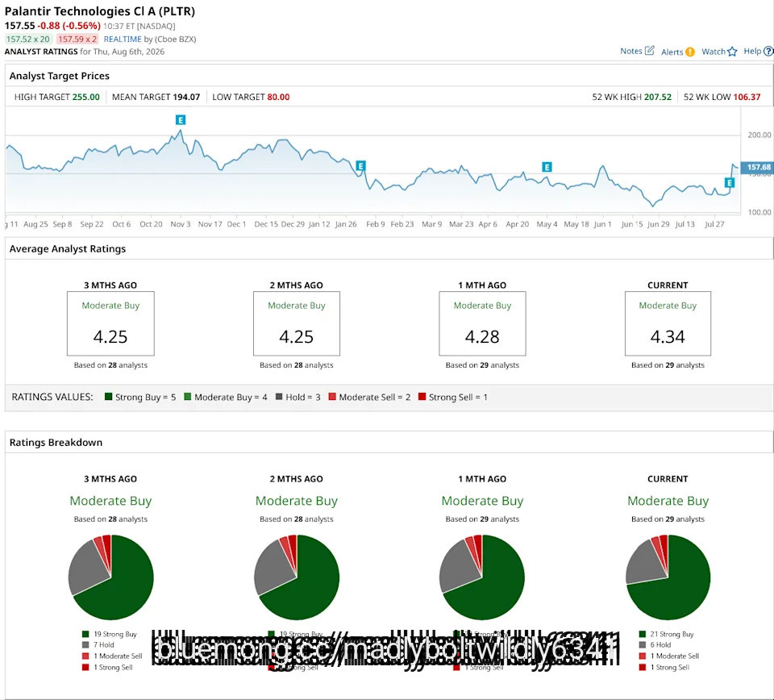The height and width of the screenshot is (700, 774).
Task: Click the Watch link text
Action: coord(714,52)
